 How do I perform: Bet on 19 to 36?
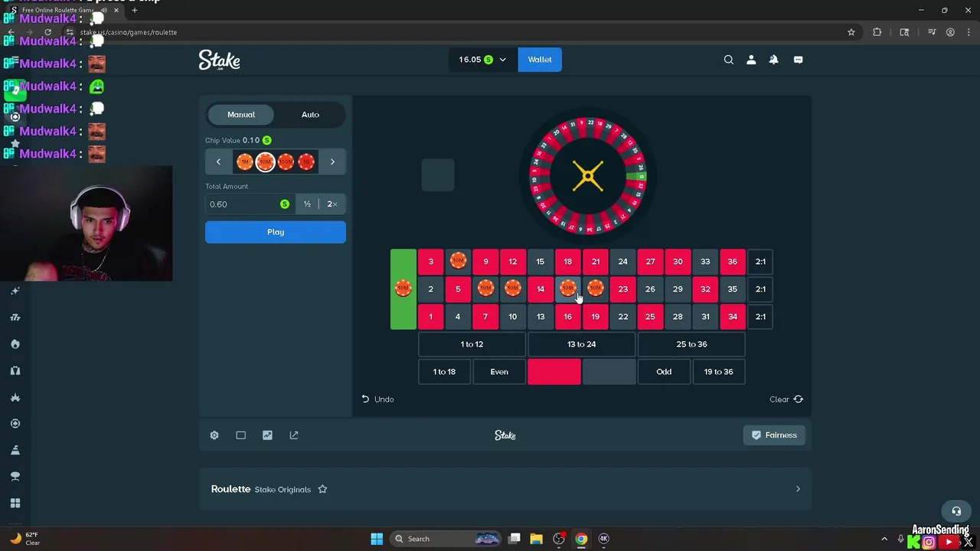[x=718, y=372]
